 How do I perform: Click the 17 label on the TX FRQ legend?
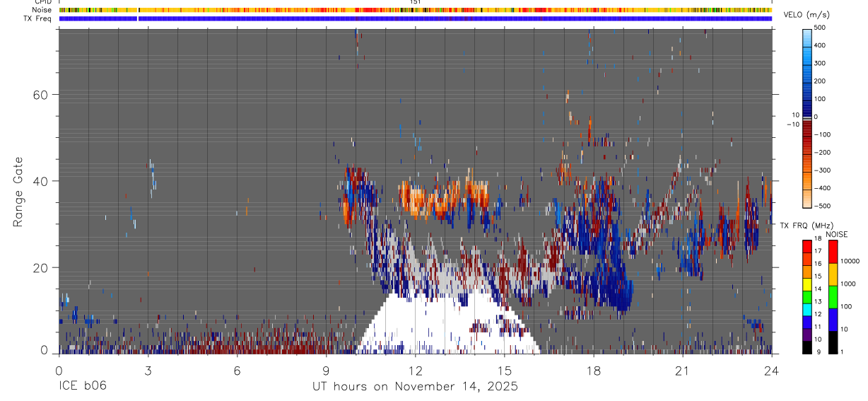click(x=817, y=251)
